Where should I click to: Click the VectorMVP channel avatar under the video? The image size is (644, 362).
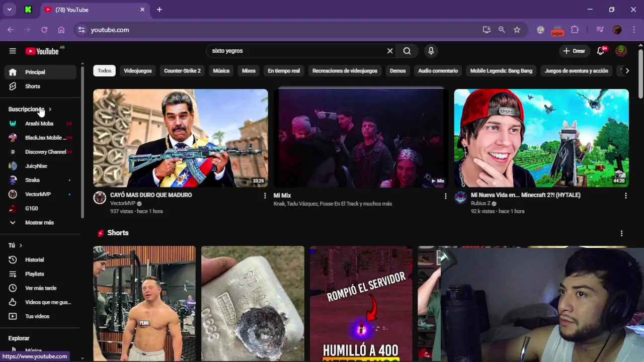(x=100, y=198)
